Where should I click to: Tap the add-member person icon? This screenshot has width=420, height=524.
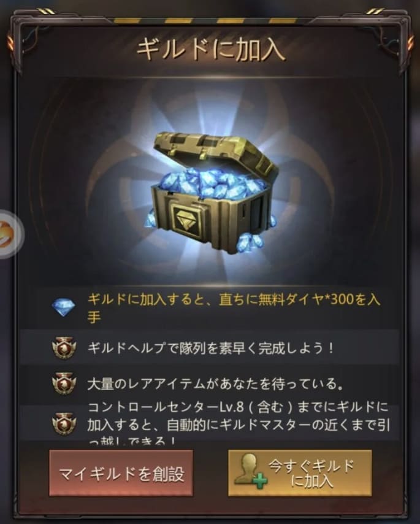click(x=250, y=471)
